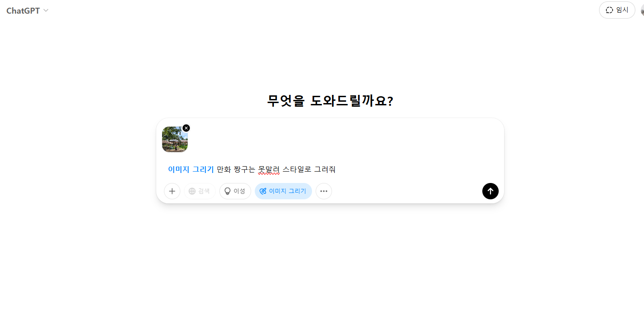The width and height of the screenshot is (644, 326).
Task: Click the 무엇을 도와드릴까요? heading
Action: pos(330,101)
